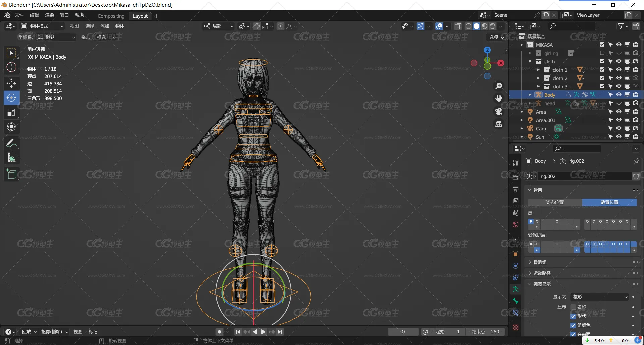Select the Annotate tool
The image size is (644, 345).
click(11, 143)
